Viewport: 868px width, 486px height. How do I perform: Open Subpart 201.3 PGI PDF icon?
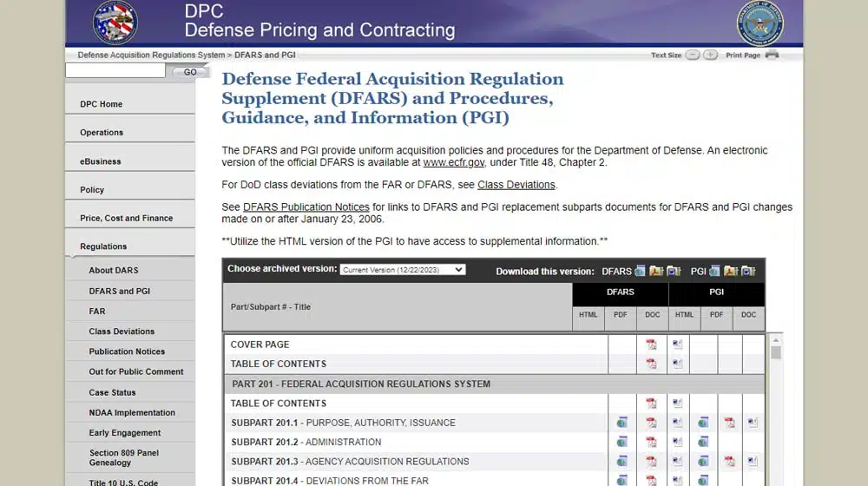(x=730, y=461)
